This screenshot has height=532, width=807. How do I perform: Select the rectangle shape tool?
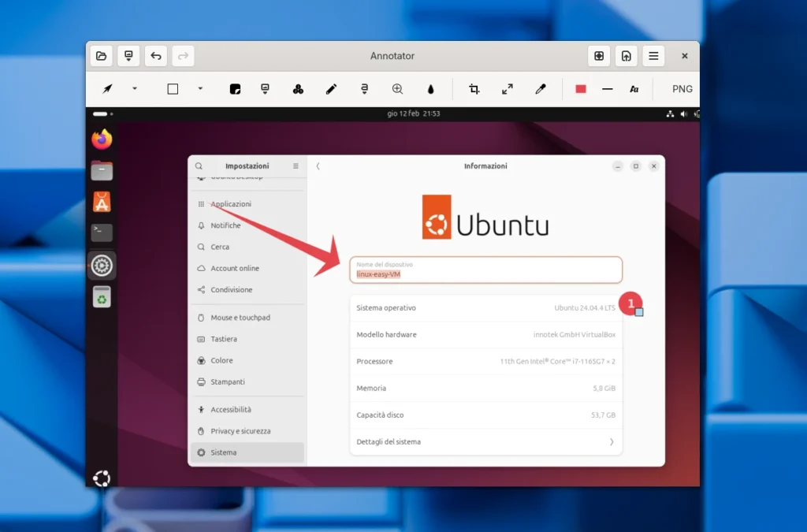click(x=172, y=88)
